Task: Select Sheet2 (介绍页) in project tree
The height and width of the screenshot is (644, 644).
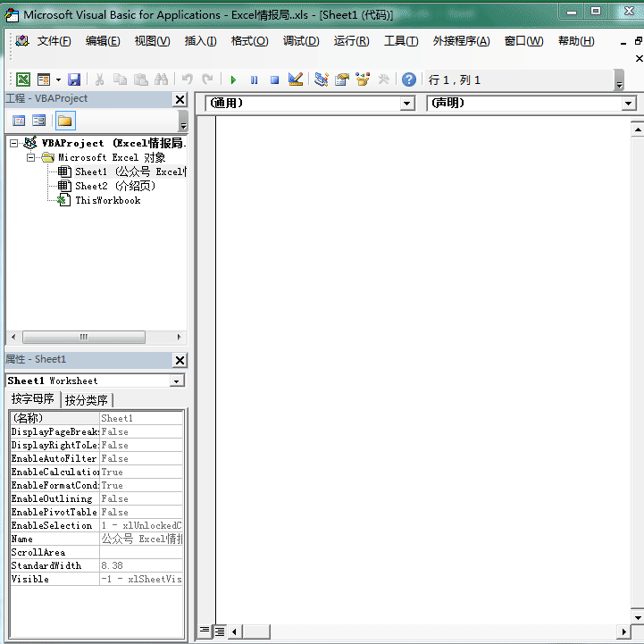Action: 115,186
